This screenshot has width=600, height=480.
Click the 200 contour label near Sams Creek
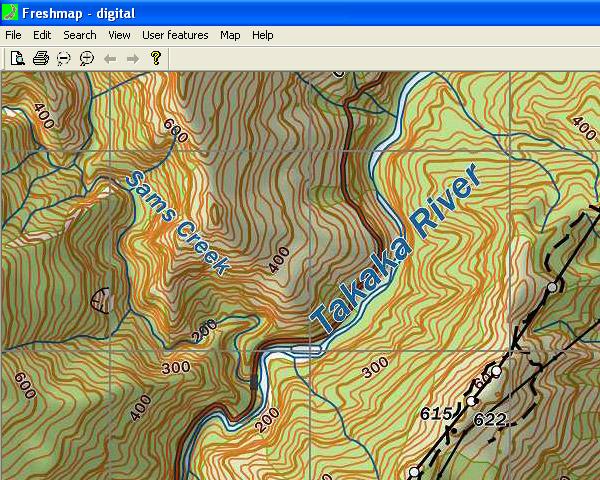click(204, 331)
